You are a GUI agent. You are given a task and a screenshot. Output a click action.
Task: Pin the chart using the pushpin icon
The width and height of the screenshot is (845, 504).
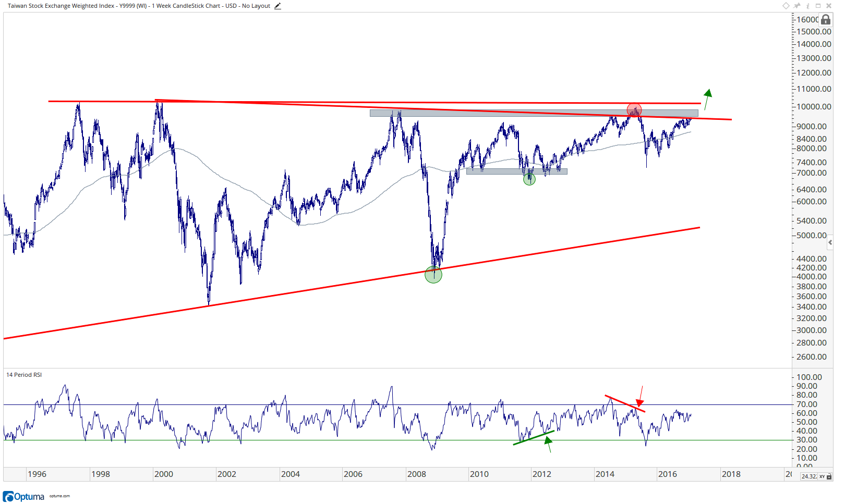(x=797, y=6)
